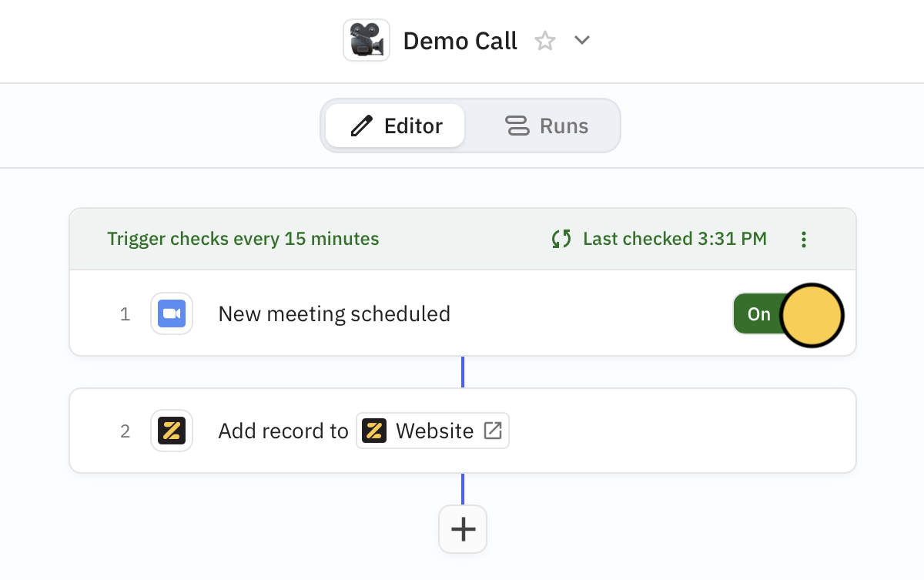The width and height of the screenshot is (924, 580).
Task: Click the Zoom app icon in step 1
Action: click(172, 314)
